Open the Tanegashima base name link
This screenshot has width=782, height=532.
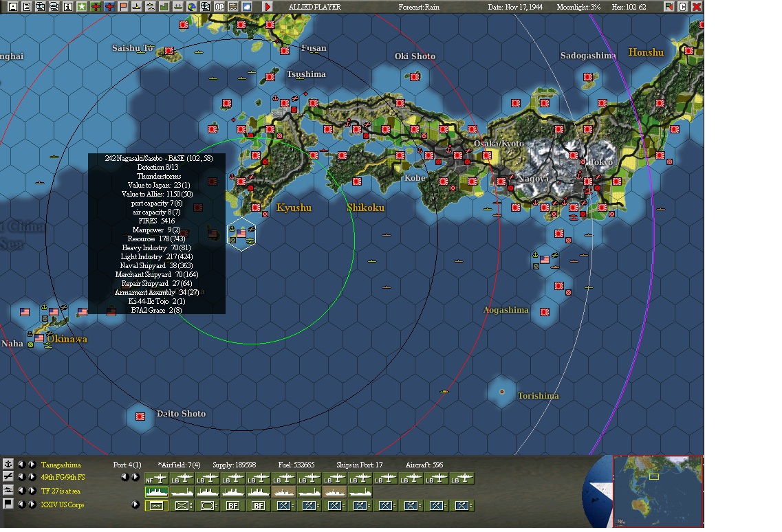point(61,465)
